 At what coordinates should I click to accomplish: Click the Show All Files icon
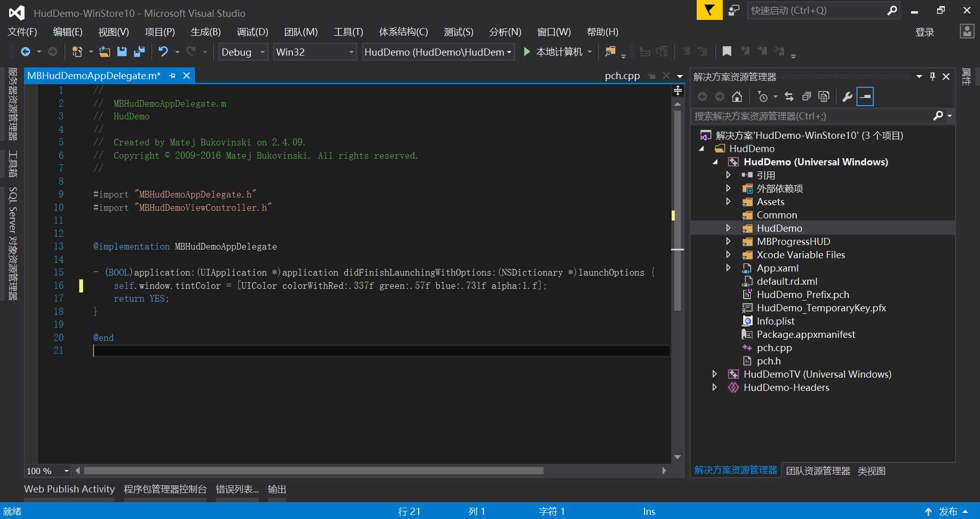coord(824,96)
